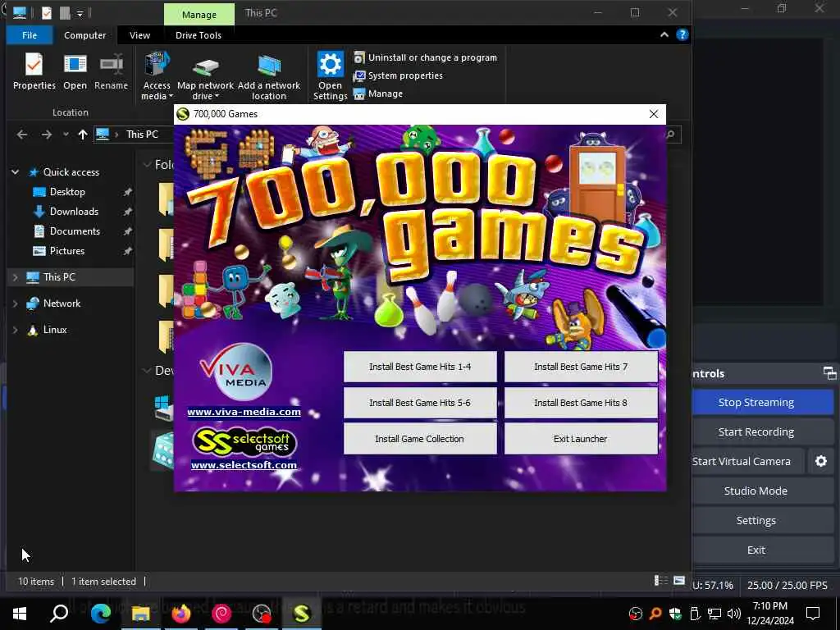The image size is (840, 630).
Task: Click Install Best Game Hits 5-6
Action: coord(420,403)
